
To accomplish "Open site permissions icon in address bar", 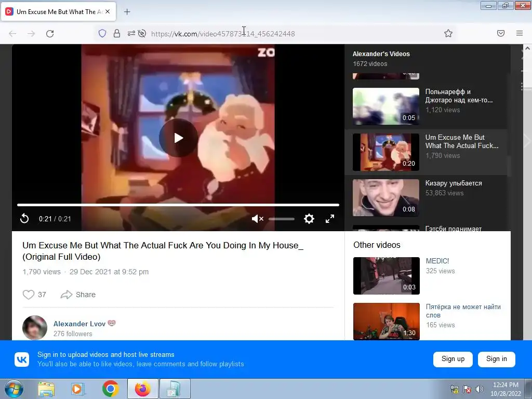I will 131,33.
